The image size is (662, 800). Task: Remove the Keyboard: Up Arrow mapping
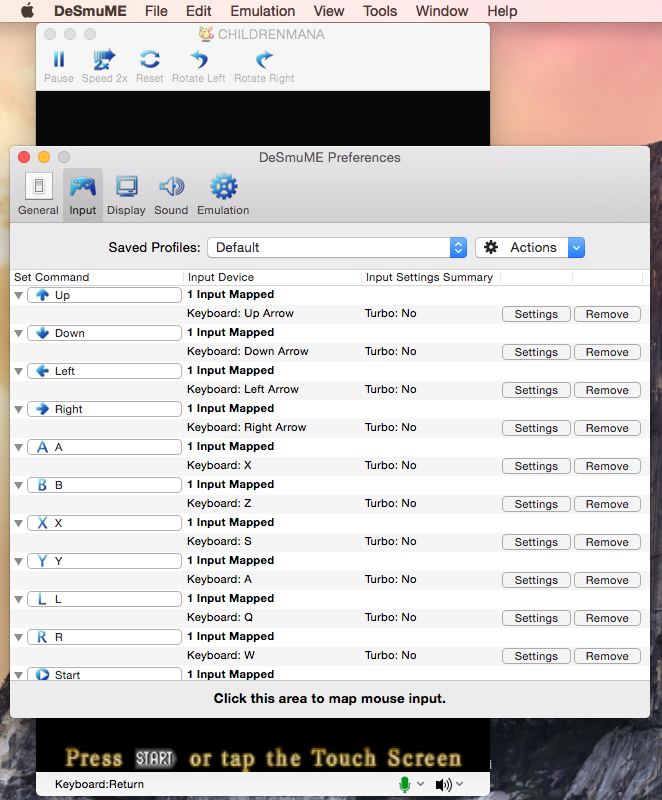pyautogui.click(x=607, y=314)
